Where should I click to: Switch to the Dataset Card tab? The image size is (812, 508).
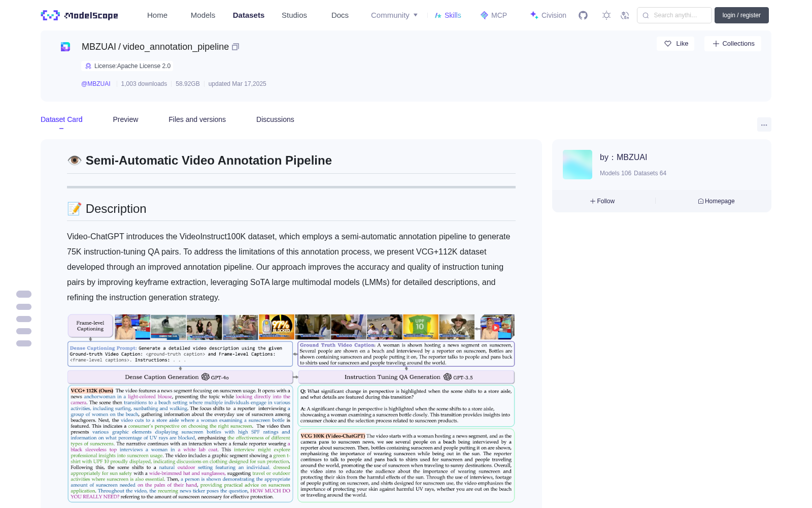[61, 119]
